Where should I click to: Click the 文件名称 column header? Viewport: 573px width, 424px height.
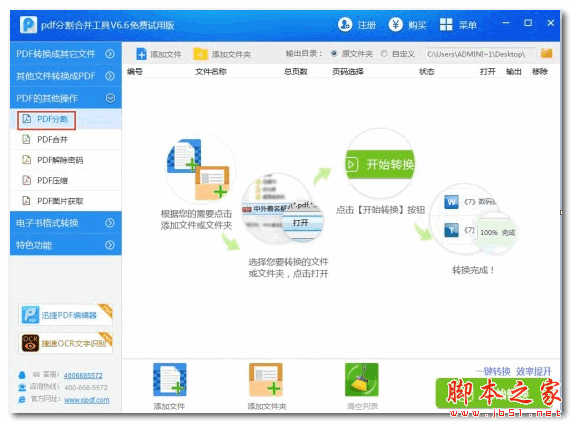211,72
